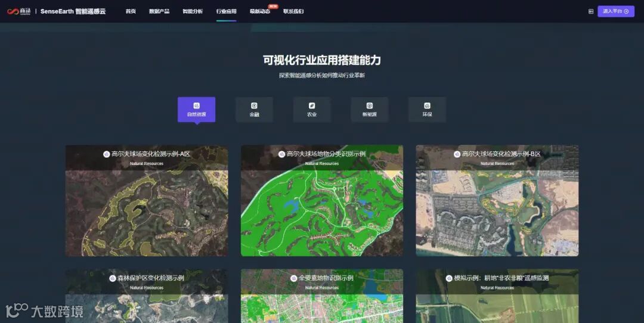Image resolution: width=644 pixels, height=323 pixels.
Task: Click the title text 高尔夫球场变化检测示例-A区
Action: tap(151, 154)
